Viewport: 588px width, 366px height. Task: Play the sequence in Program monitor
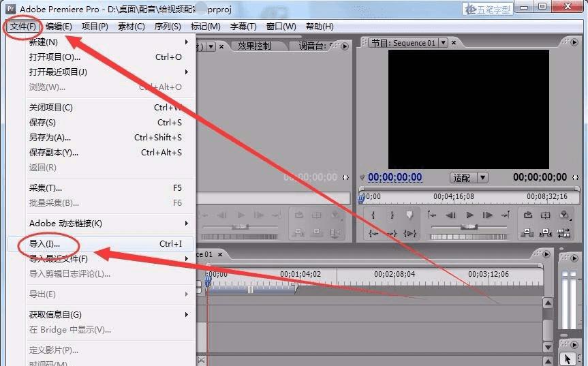469,215
